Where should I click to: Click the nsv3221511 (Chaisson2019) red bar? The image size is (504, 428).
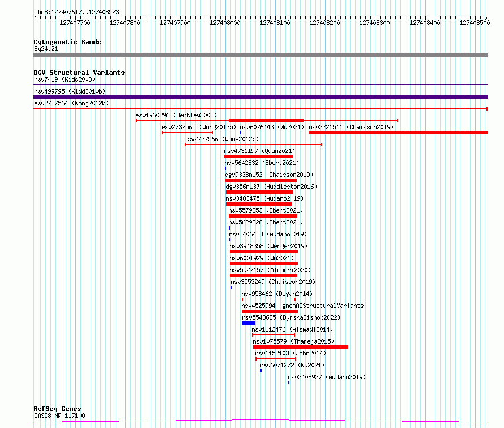point(399,133)
